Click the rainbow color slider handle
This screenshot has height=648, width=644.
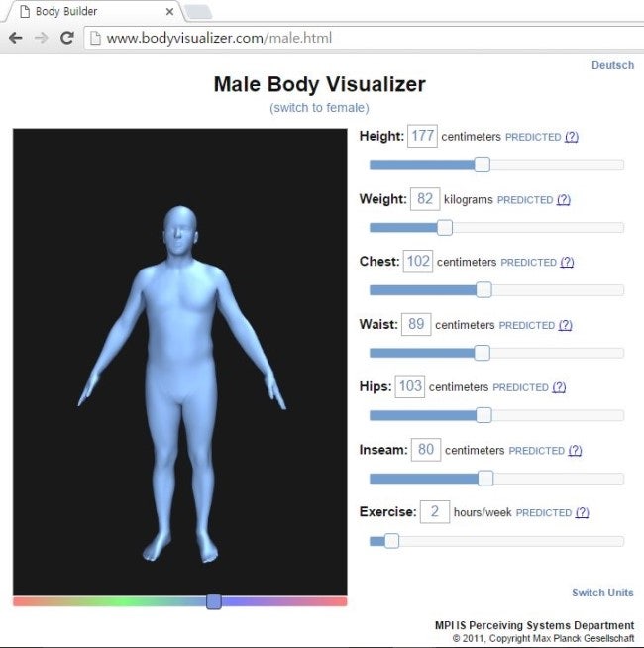[x=214, y=601]
